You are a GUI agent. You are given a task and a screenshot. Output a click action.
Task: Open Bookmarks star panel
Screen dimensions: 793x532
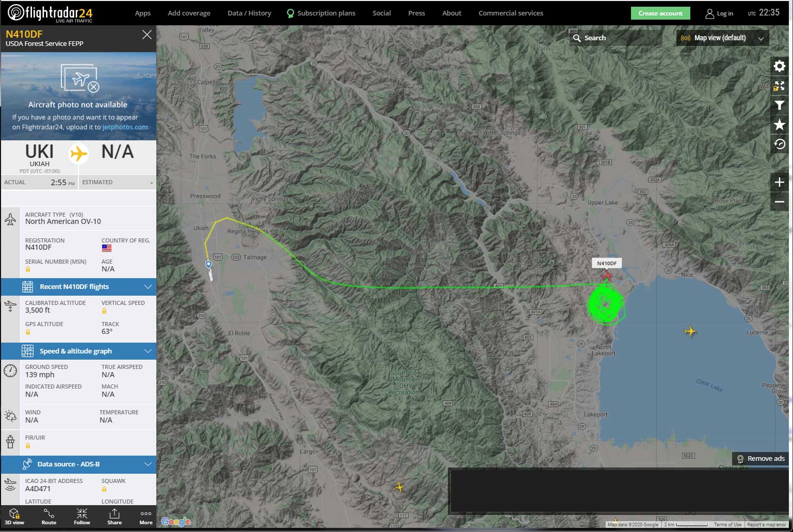(780, 124)
